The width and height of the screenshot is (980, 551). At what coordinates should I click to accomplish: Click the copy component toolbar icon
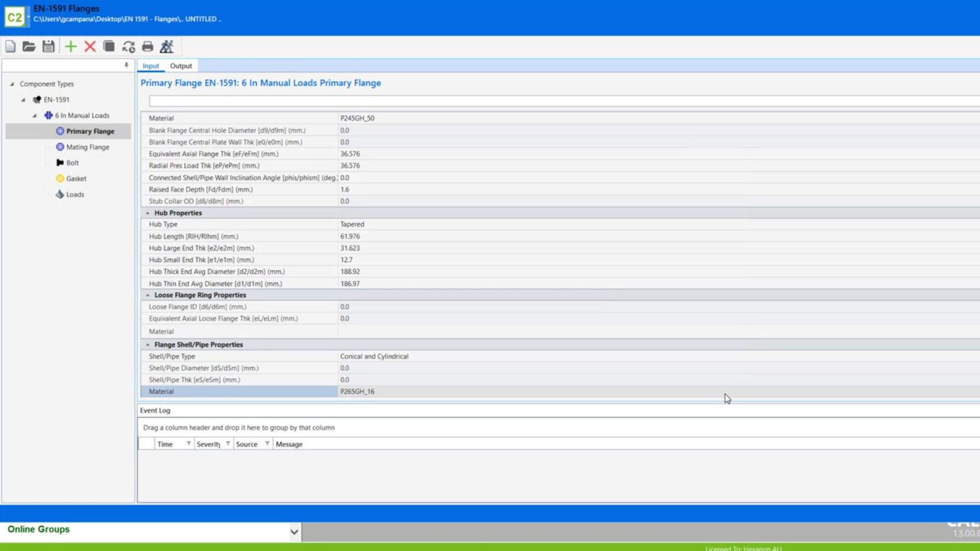point(109,47)
